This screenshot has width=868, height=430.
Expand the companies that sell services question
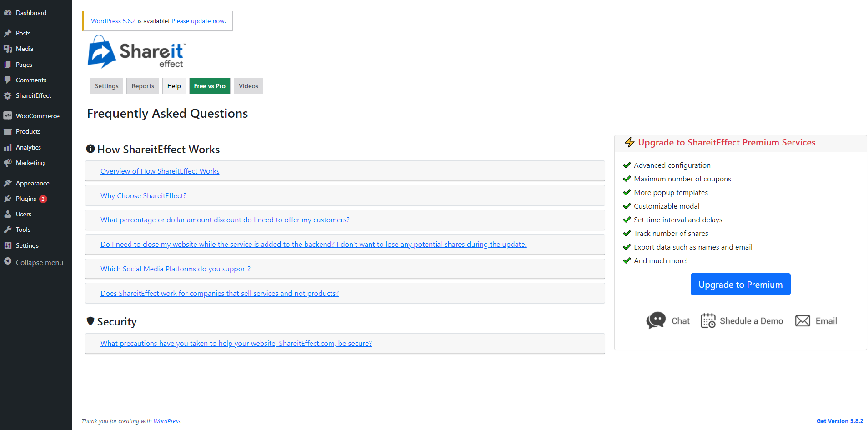(220, 293)
